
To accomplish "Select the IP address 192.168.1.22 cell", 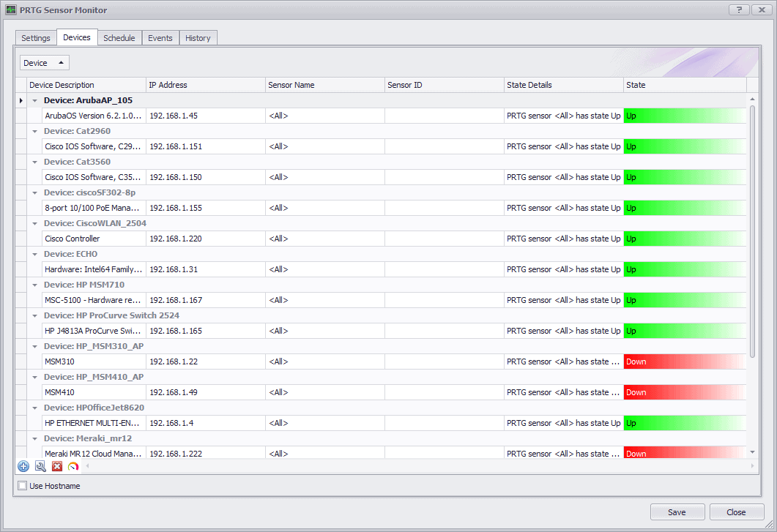I will point(206,361).
